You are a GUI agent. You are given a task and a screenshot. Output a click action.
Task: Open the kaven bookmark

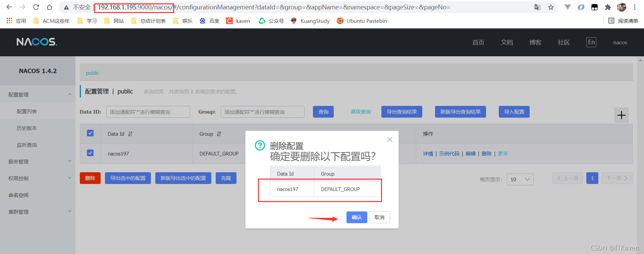point(238,21)
